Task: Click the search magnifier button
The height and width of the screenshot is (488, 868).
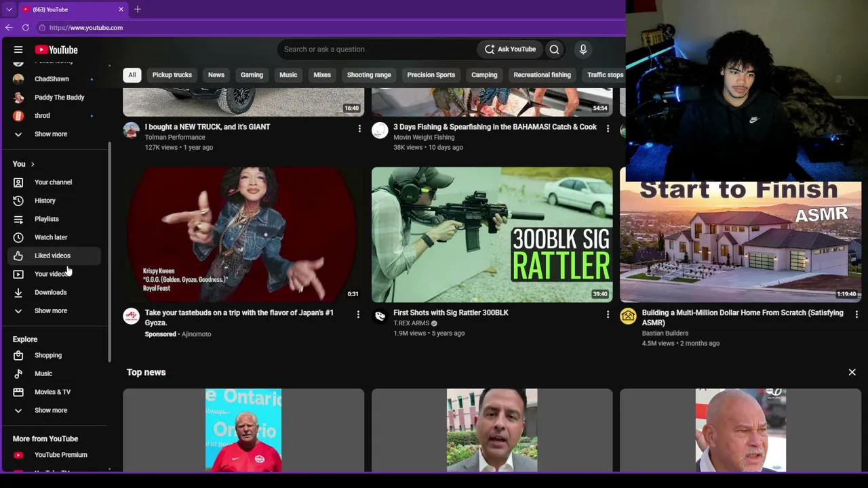Action: point(554,49)
